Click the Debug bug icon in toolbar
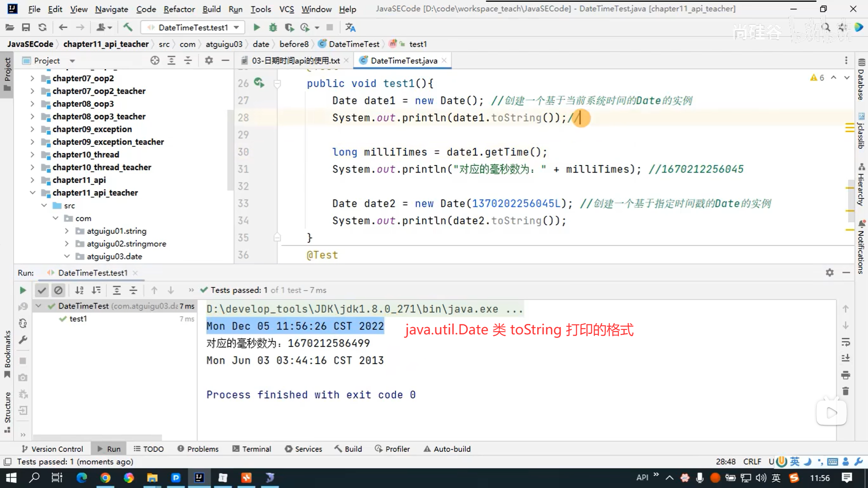 point(273,28)
